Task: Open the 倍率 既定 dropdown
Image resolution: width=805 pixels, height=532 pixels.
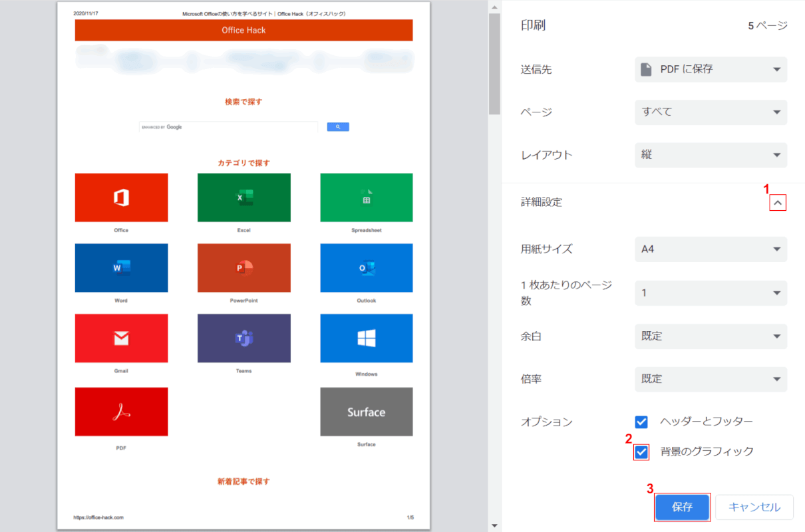Action: pyautogui.click(x=711, y=379)
